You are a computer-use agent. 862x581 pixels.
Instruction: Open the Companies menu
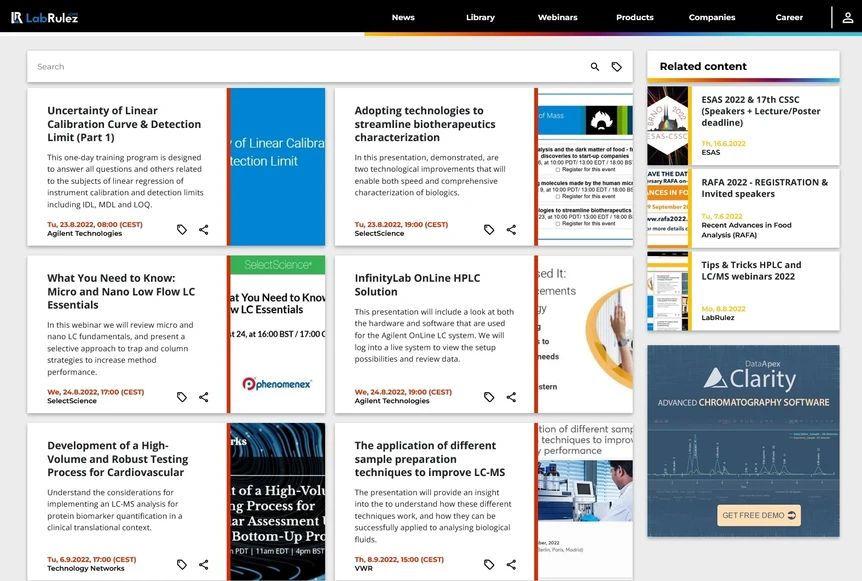(712, 18)
